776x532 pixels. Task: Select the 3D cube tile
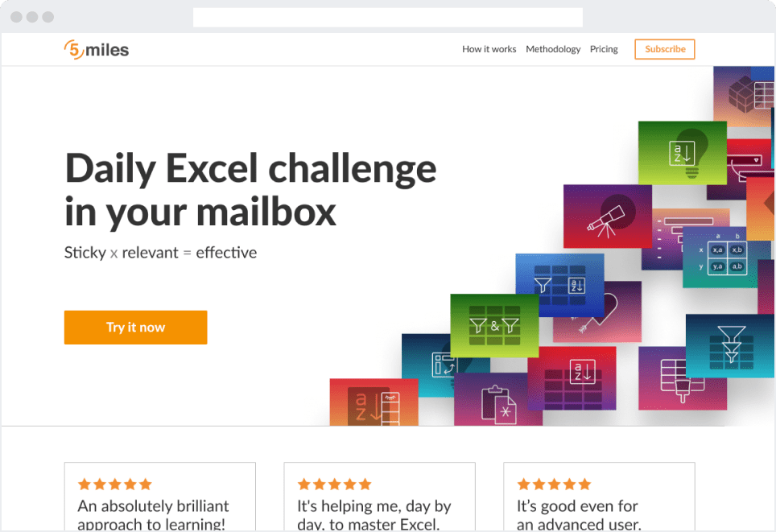click(742, 94)
